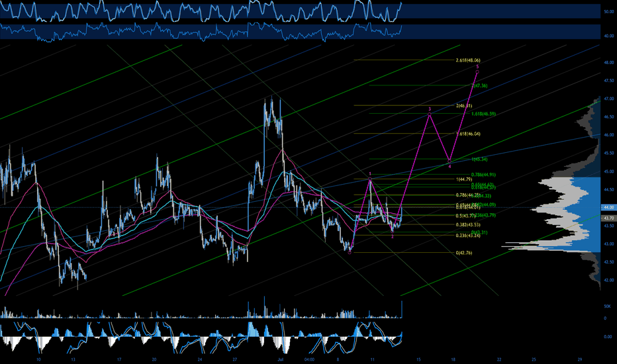Click date label 15 on time axis
This screenshot has height=364, width=617.
pyautogui.click(x=418, y=359)
